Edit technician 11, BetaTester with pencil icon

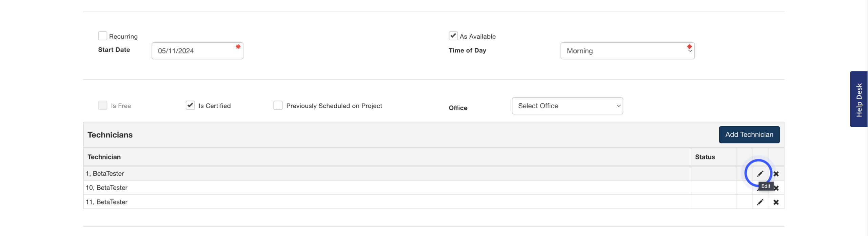760,202
